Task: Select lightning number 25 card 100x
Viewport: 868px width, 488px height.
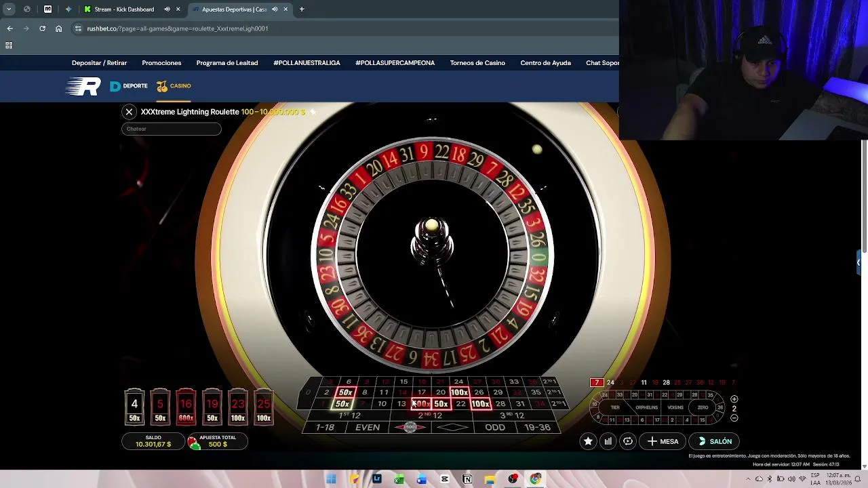Action: tap(264, 407)
